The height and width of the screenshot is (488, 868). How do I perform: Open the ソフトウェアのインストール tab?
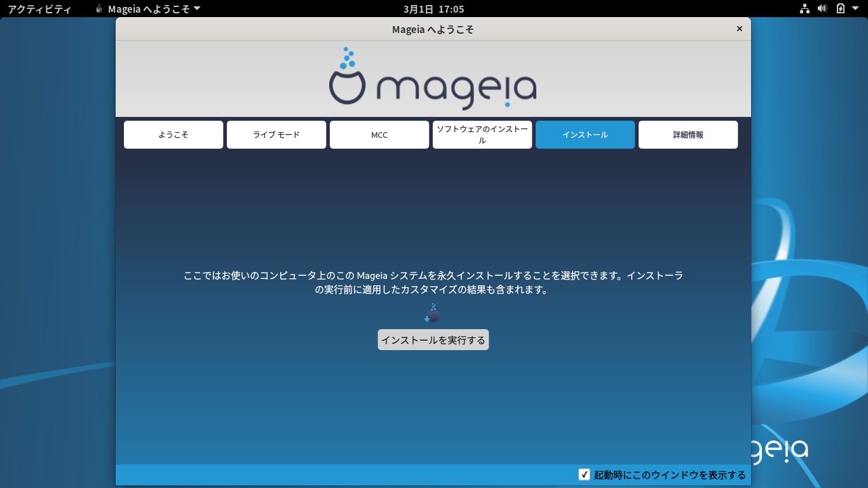coord(482,135)
